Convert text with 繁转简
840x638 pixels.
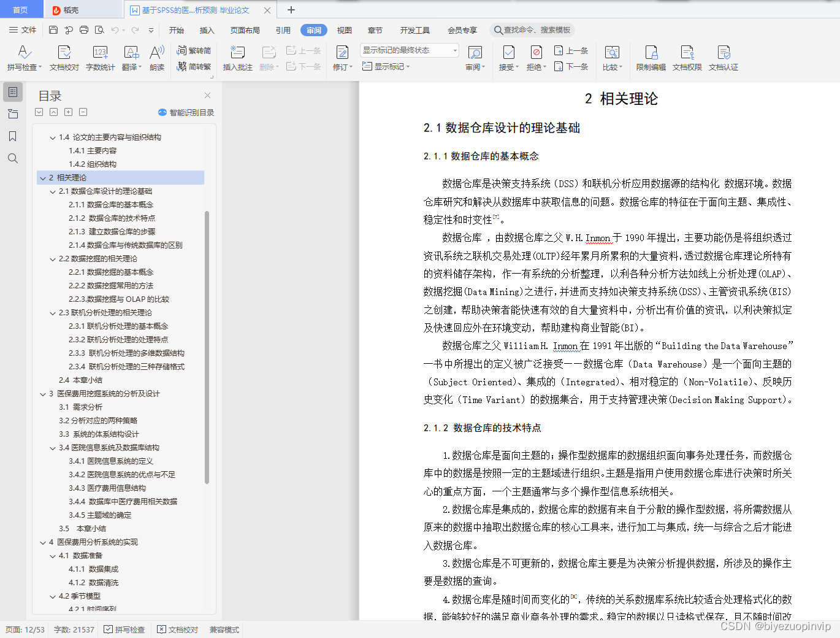pyautogui.click(x=194, y=51)
